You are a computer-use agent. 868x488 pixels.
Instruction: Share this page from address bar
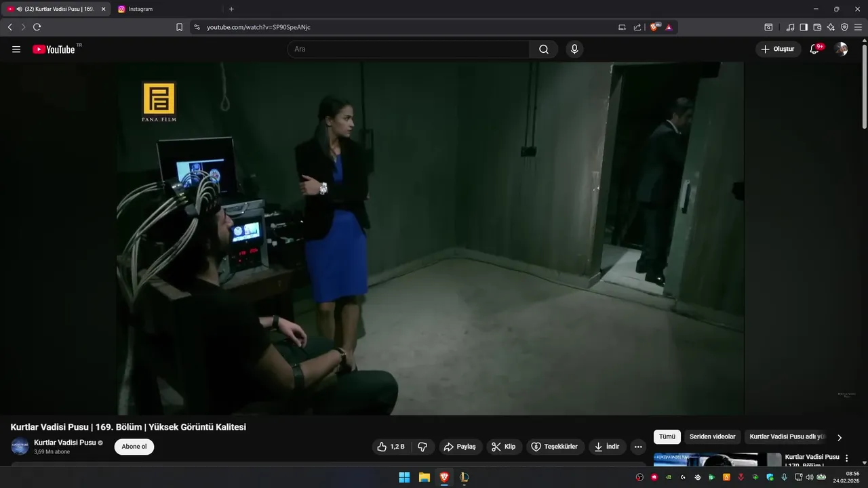pyautogui.click(x=637, y=27)
